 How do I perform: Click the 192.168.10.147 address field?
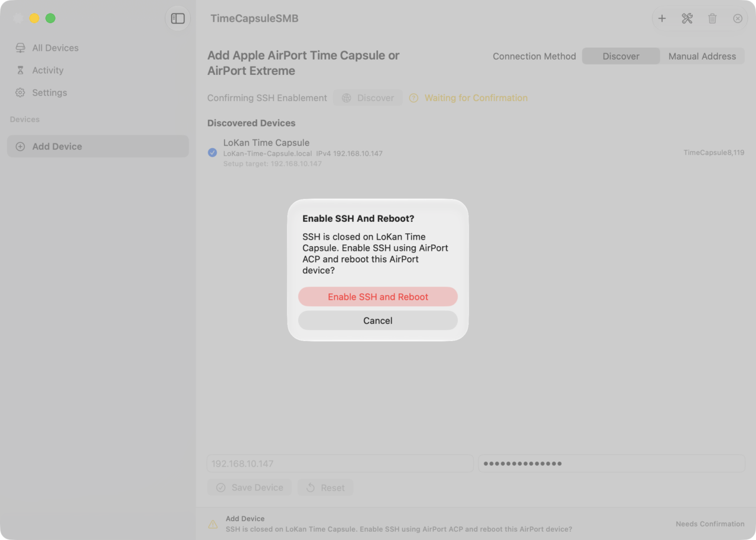[x=340, y=463]
